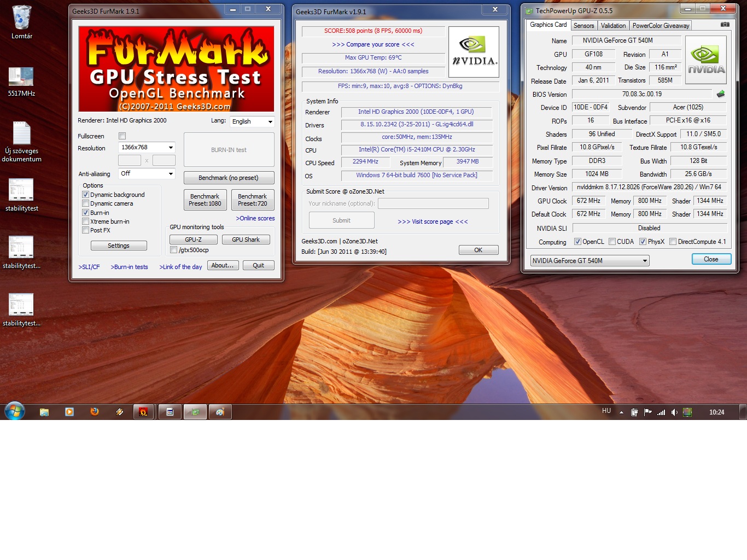Click the GPU Shark button
The image size is (747, 560).
tap(246, 240)
